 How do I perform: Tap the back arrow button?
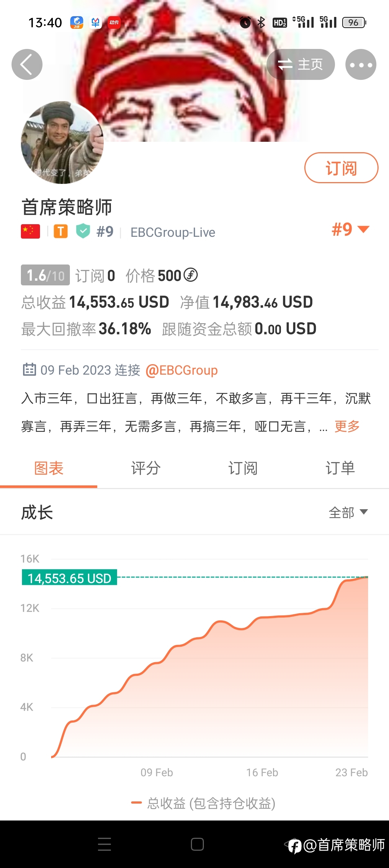coord(27,64)
